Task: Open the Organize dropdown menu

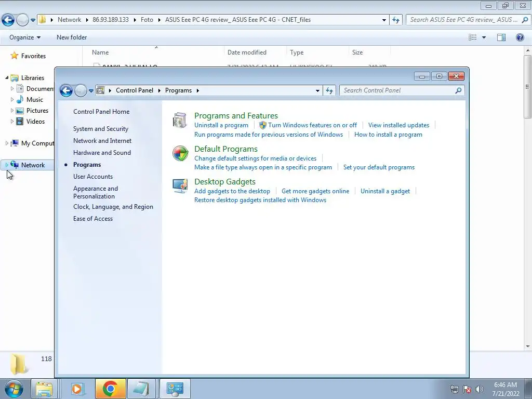Action: pos(25,37)
